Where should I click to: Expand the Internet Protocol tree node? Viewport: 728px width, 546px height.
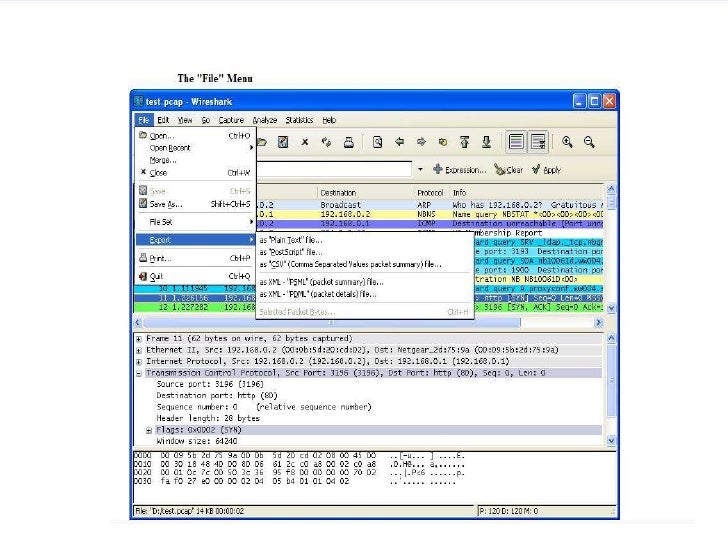139,362
